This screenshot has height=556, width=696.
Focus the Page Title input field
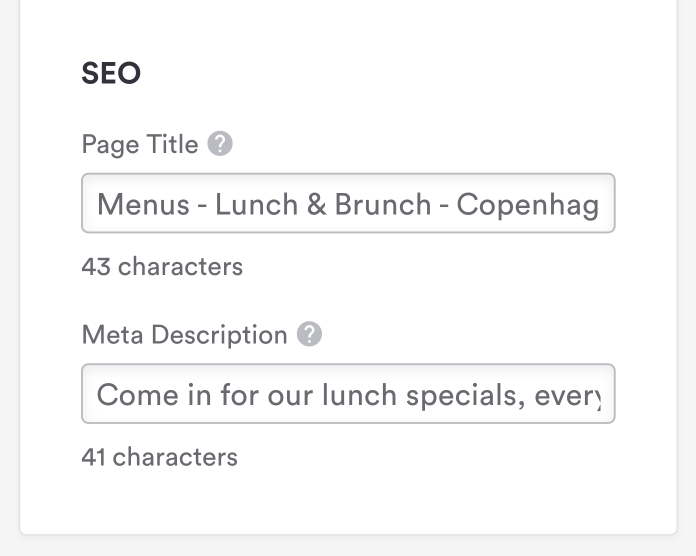347,204
